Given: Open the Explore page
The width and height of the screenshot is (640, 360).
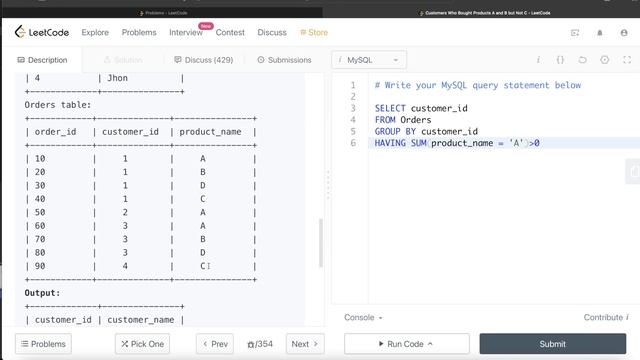Looking at the screenshot, I should click(x=95, y=32).
